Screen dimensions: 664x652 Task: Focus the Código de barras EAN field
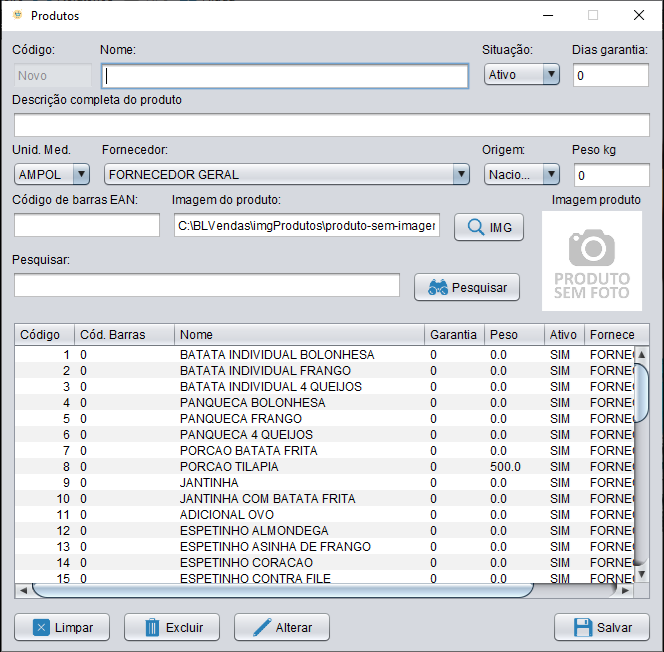86,226
